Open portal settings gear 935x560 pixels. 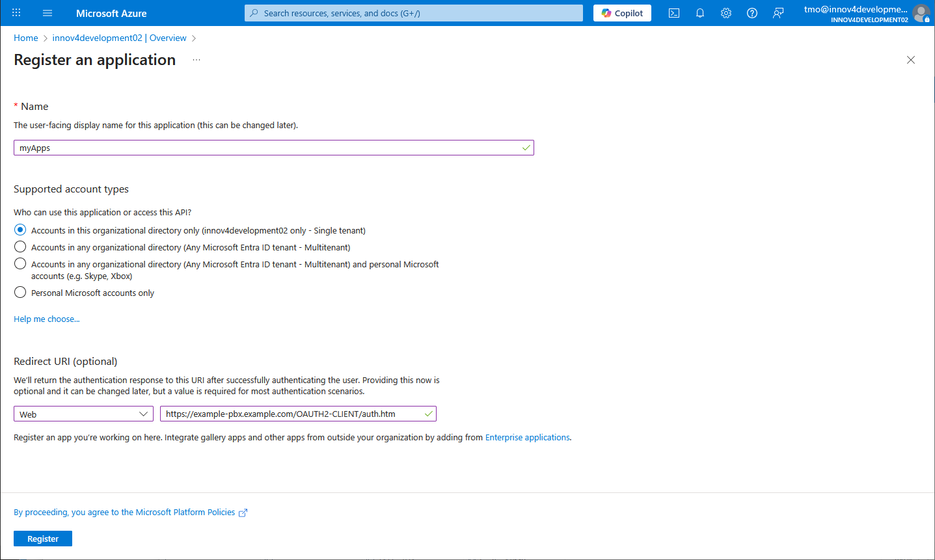[726, 13]
